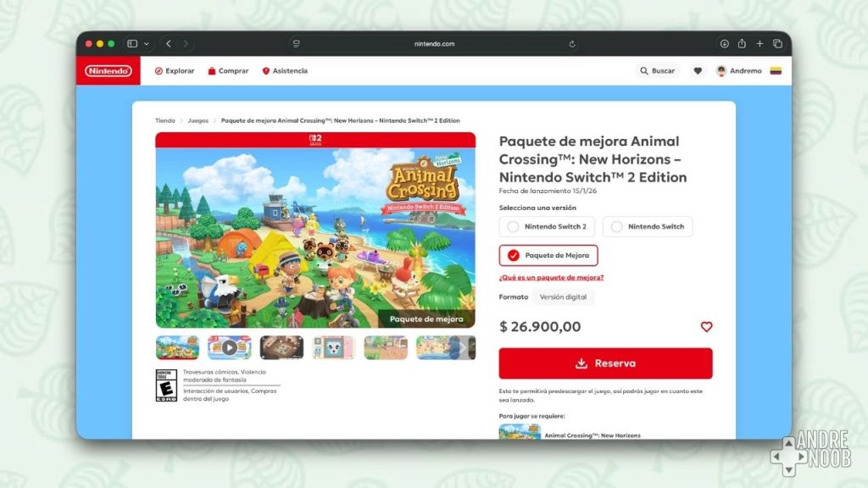Click the Safari share icon
This screenshot has height=488, width=868.
[742, 44]
